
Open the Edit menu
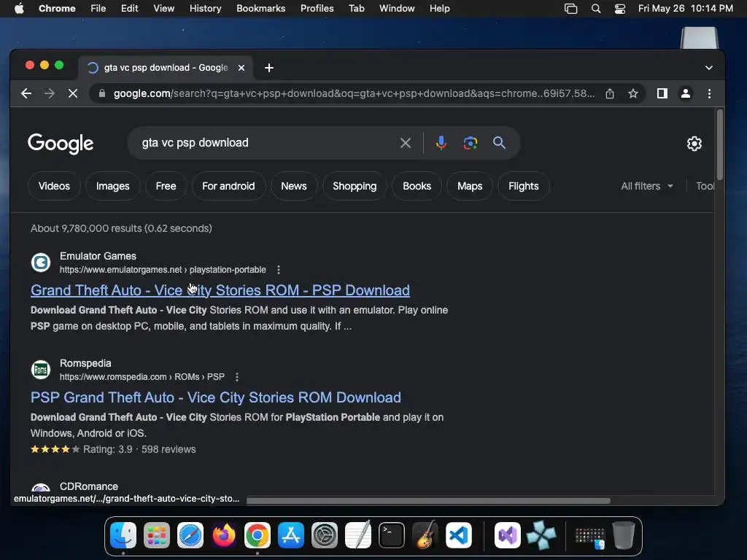point(130,9)
